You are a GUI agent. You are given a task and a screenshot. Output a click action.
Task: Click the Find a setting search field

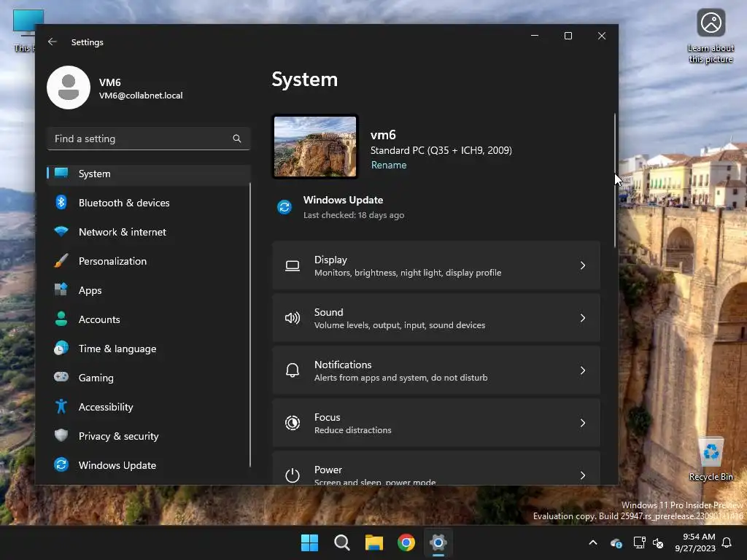(x=149, y=139)
